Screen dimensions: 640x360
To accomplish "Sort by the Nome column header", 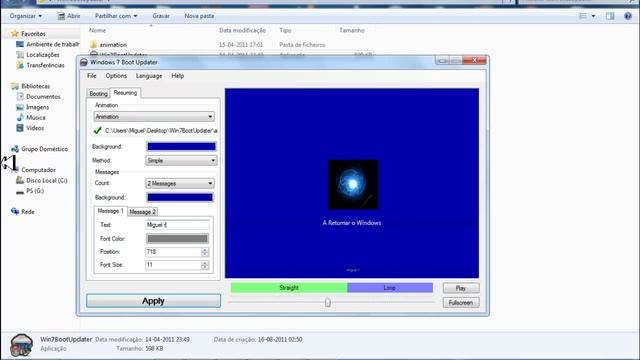I will tap(97, 30).
